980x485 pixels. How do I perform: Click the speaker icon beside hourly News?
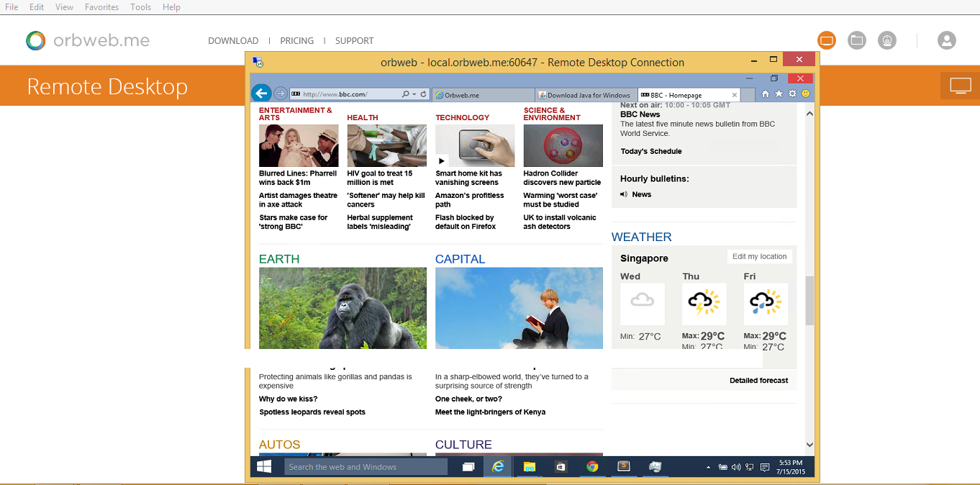point(624,194)
